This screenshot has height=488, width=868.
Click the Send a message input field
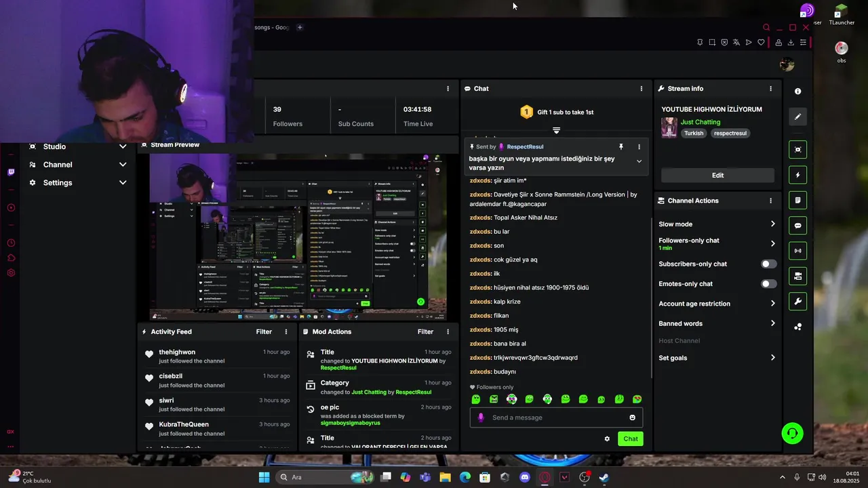(556, 418)
